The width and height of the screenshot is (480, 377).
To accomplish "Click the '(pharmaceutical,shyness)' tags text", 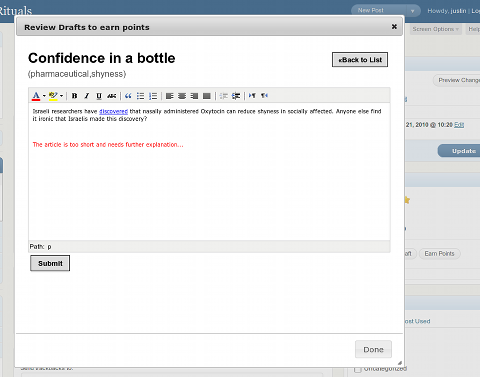I will click(77, 74).
